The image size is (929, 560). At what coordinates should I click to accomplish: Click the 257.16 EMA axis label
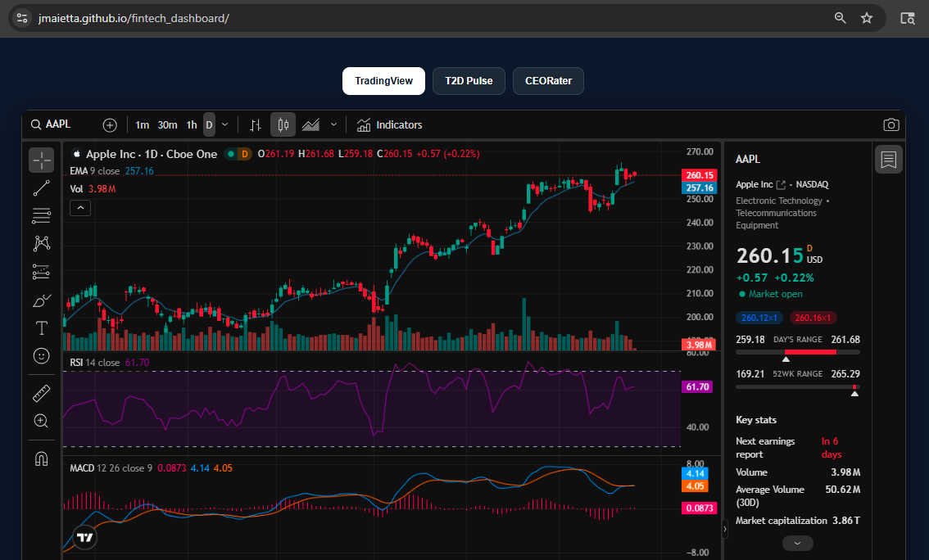700,187
